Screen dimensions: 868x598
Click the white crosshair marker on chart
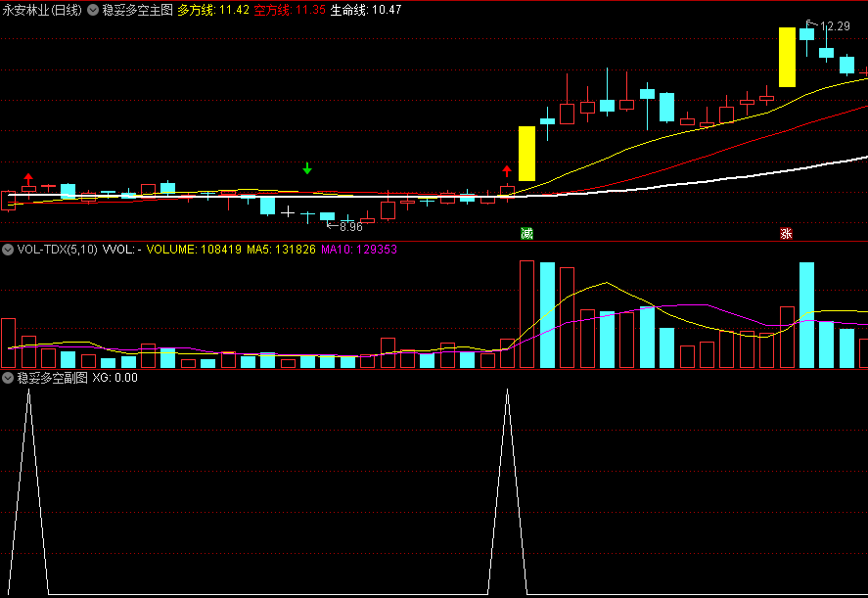[x=288, y=212]
